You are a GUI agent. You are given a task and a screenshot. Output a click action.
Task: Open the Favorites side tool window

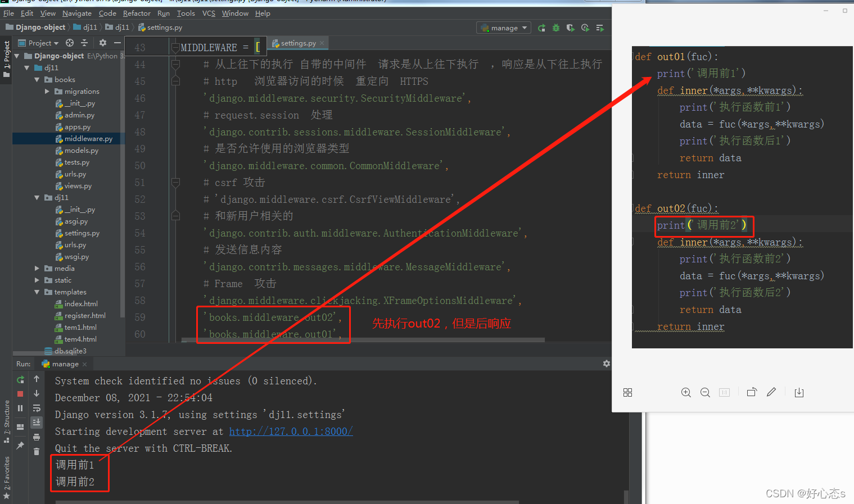(x=6, y=478)
